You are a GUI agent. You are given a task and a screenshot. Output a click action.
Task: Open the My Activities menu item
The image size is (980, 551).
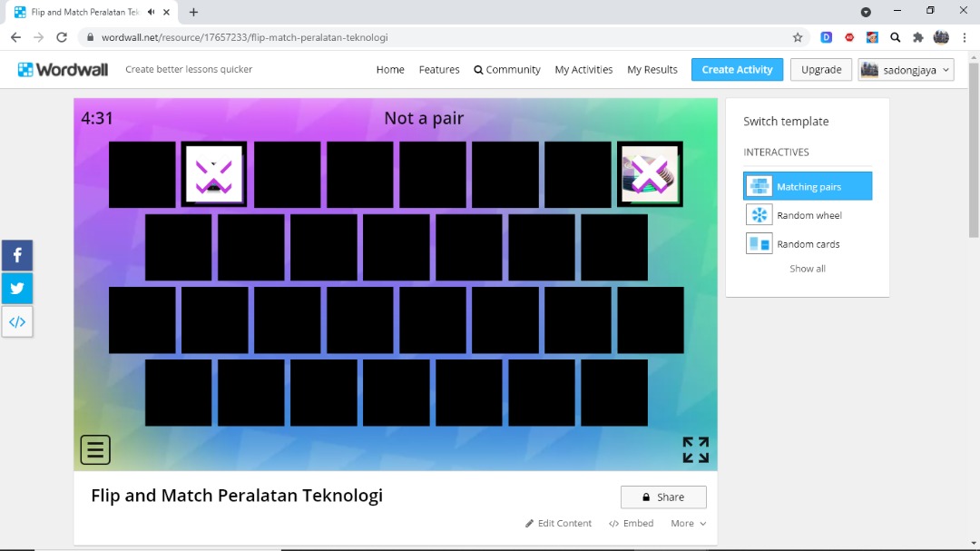583,70
